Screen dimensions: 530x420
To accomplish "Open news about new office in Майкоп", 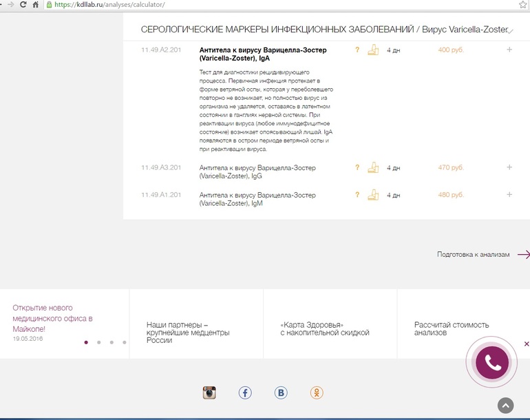I will pyautogui.click(x=52, y=318).
